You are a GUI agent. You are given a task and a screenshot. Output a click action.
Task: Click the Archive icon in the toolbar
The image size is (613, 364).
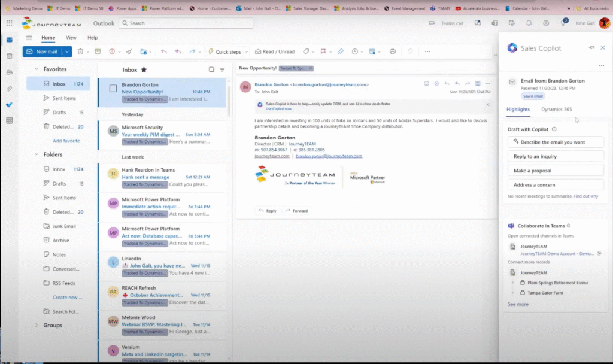pyautogui.click(x=98, y=52)
